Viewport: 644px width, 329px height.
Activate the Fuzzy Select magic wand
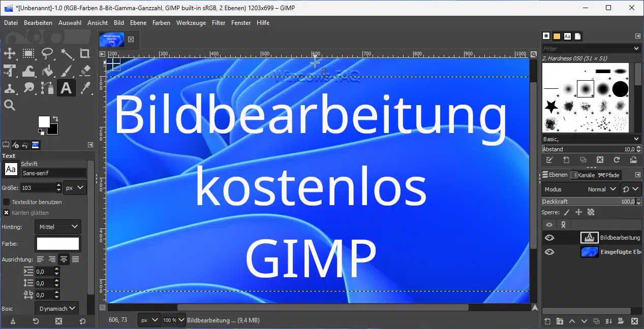tap(66, 53)
